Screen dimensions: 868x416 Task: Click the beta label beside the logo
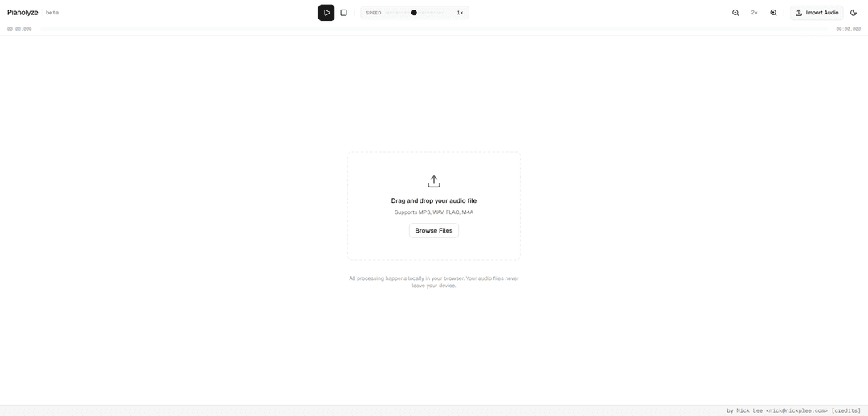pyautogui.click(x=52, y=13)
